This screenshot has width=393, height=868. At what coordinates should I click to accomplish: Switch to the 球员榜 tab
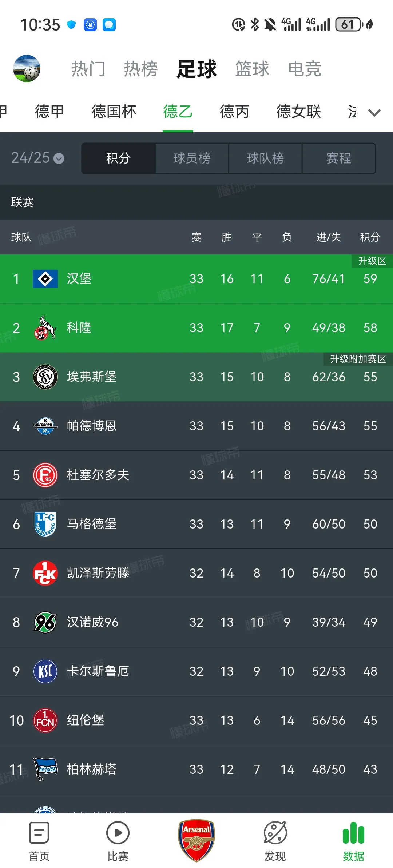click(x=192, y=158)
